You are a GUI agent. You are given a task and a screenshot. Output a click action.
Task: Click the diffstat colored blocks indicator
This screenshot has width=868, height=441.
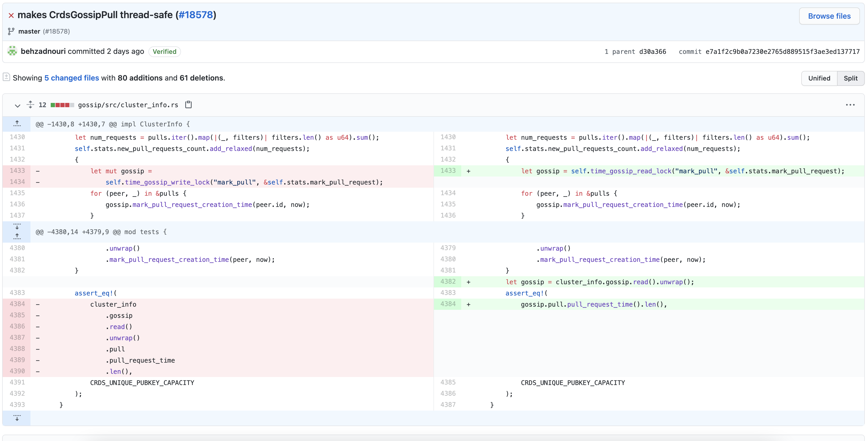(x=62, y=105)
